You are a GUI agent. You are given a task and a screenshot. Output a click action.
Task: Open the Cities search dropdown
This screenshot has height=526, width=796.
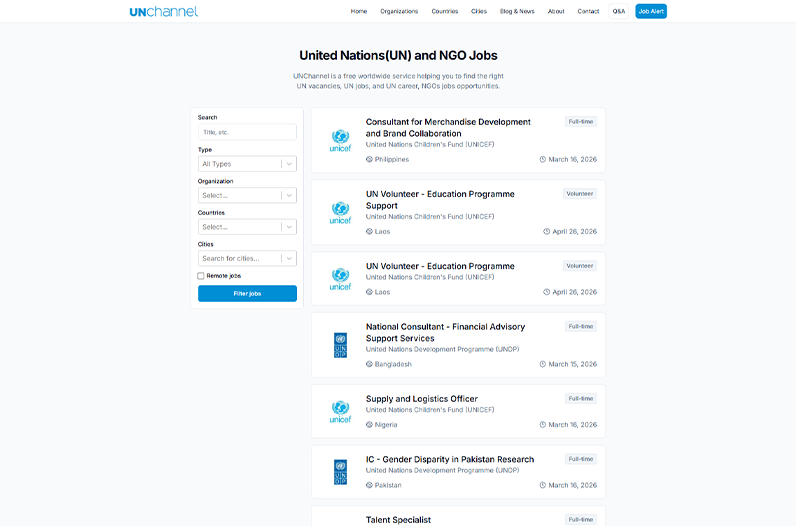247,258
